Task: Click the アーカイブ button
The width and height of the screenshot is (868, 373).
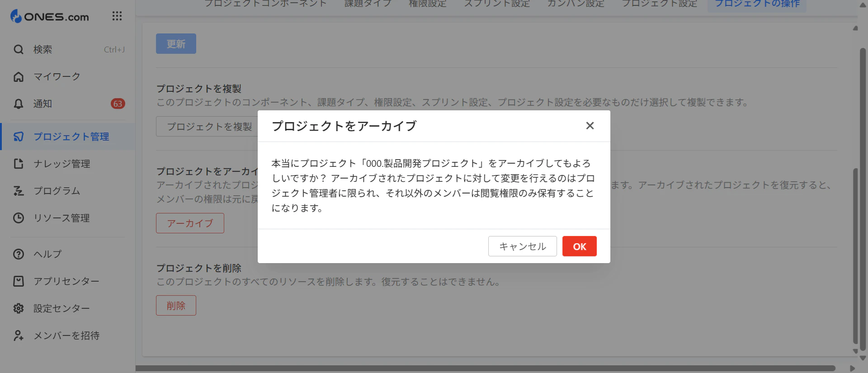Action: tap(190, 223)
